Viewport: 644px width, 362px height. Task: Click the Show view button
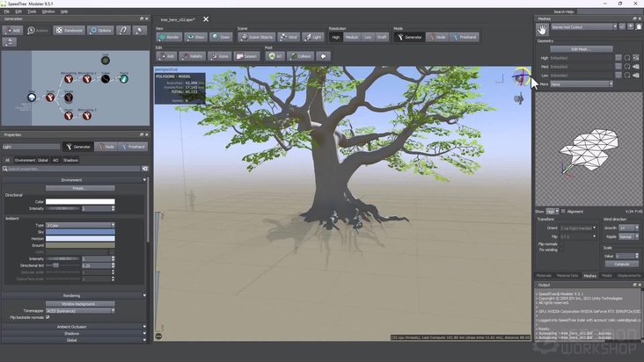click(x=196, y=37)
